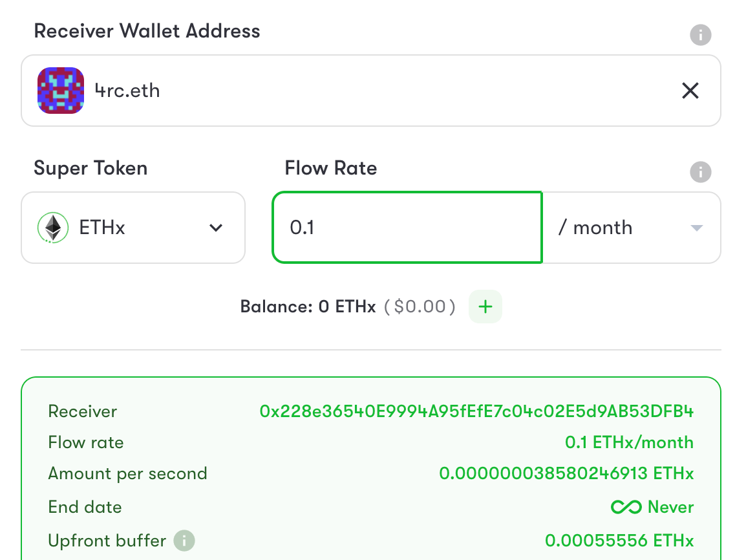Click the Amount per second value
Viewport: 746px width, 560px height.
(x=566, y=473)
